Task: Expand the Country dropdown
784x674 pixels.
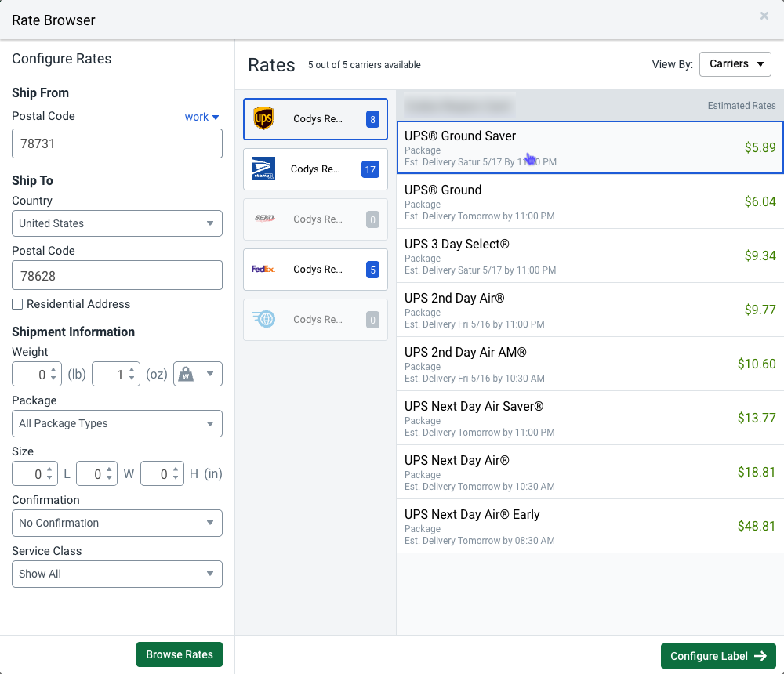Action: (x=117, y=223)
